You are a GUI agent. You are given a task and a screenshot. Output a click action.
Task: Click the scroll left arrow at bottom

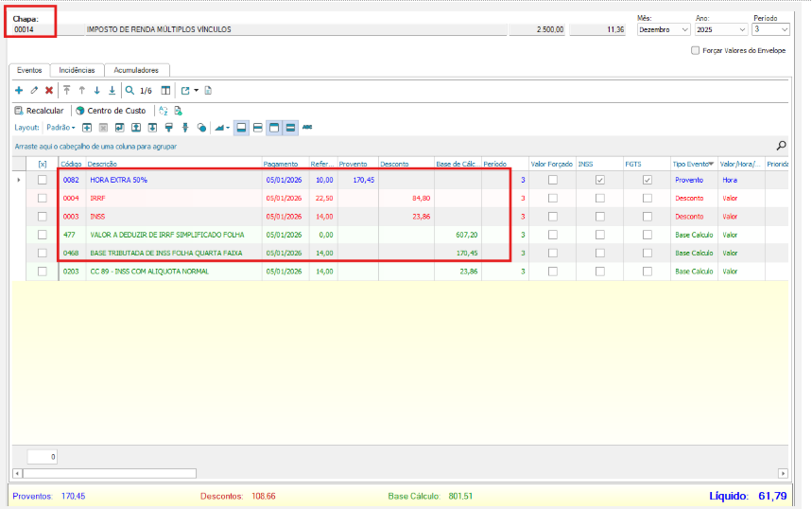pyautogui.click(x=18, y=473)
